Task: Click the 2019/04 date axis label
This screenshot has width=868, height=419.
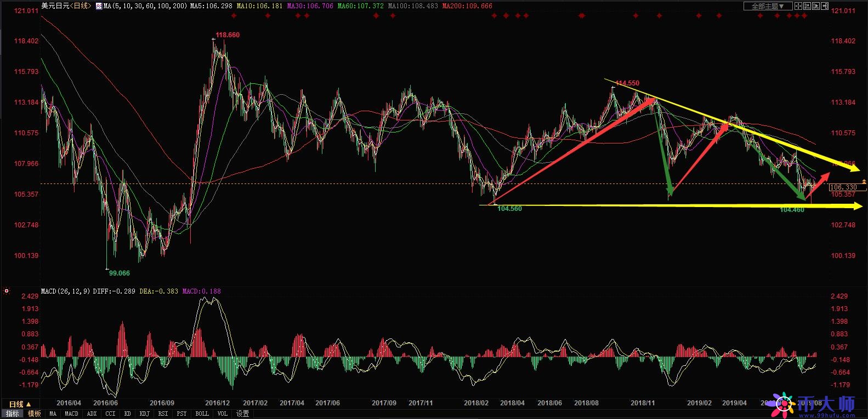Action: click(x=734, y=403)
